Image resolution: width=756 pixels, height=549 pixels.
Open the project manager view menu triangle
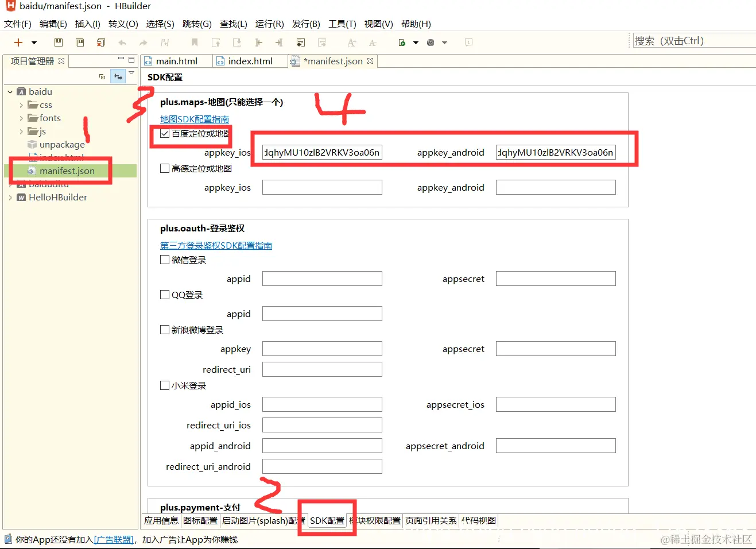131,73
